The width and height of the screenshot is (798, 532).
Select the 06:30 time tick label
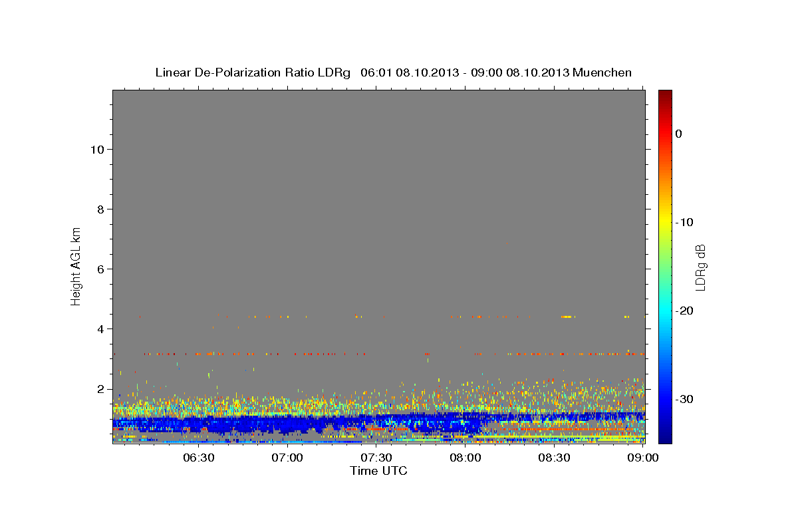tap(198, 458)
